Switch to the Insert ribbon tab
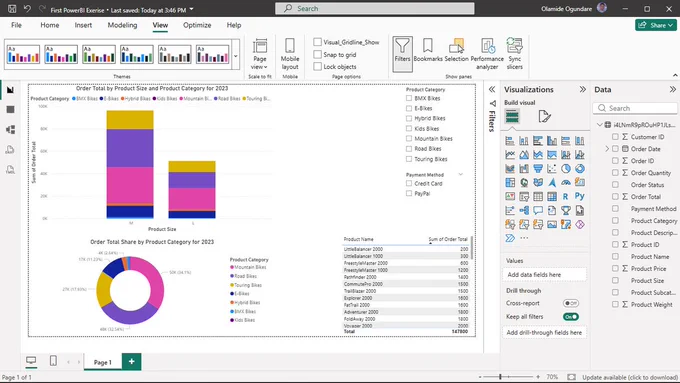The image size is (680, 383). (83, 25)
